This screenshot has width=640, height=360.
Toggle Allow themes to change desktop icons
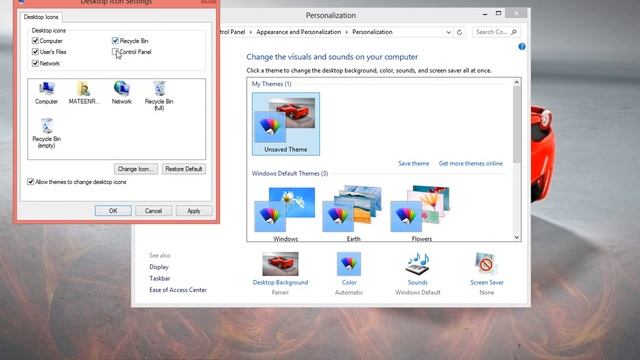coord(31,182)
